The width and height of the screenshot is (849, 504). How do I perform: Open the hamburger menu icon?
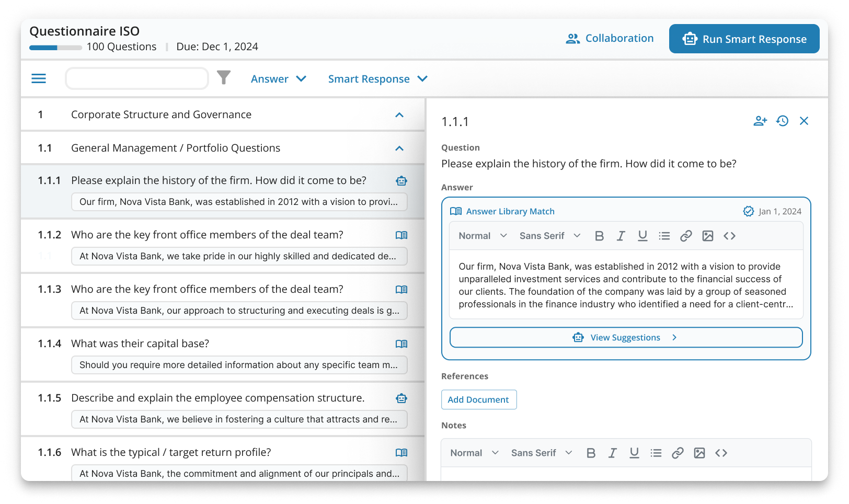click(39, 78)
